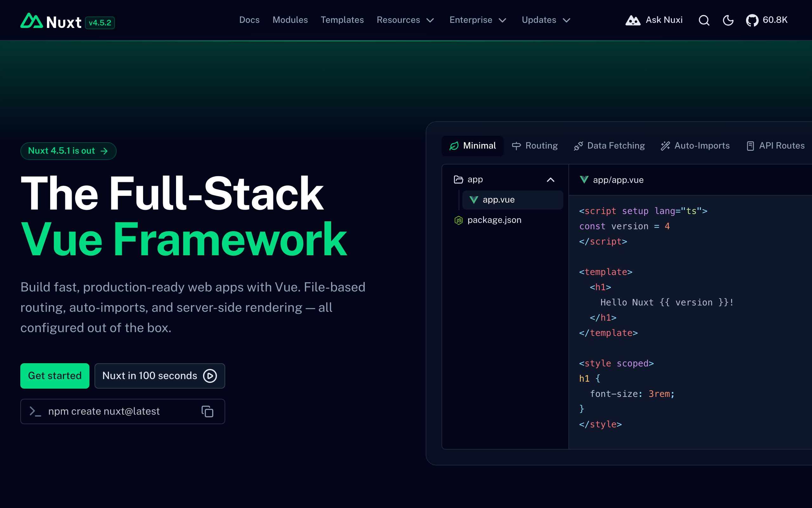Click the 'Hello Nuxt {{ version }}!' code line
The width and height of the screenshot is (812, 508).
[667, 302]
